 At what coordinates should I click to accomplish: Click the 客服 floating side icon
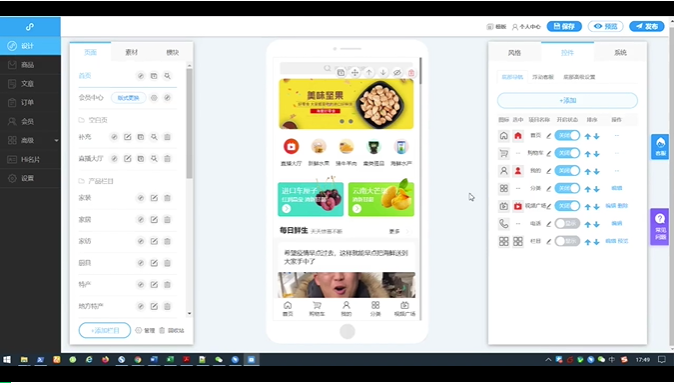tap(660, 147)
